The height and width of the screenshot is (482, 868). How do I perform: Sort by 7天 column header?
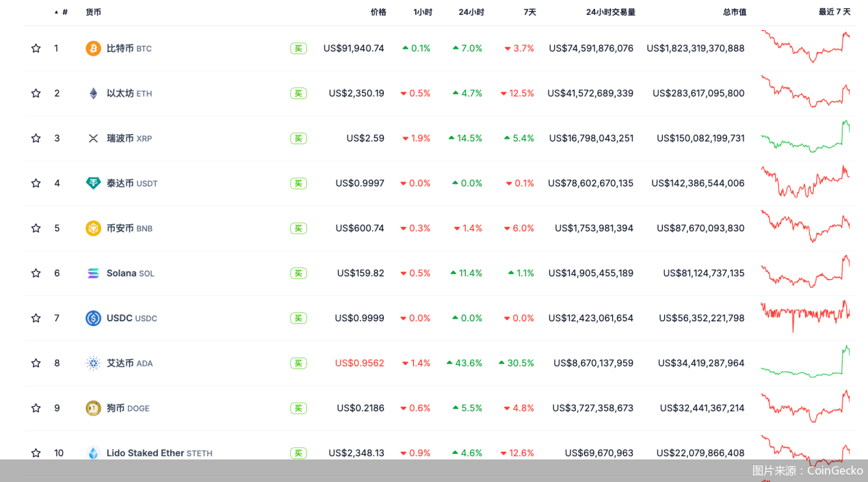530,12
